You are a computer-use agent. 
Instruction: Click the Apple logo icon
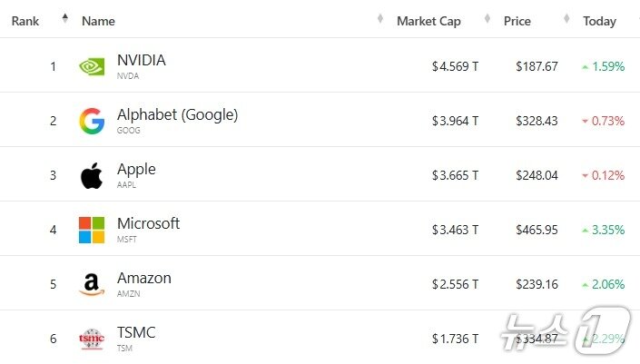pyautogui.click(x=92, y=175)
